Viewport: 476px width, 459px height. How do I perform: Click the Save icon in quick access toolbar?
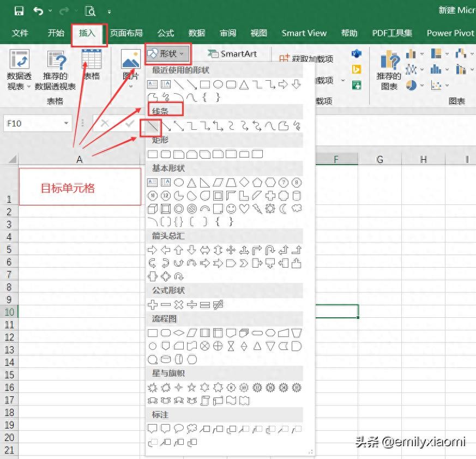click(x=19, y=11)
